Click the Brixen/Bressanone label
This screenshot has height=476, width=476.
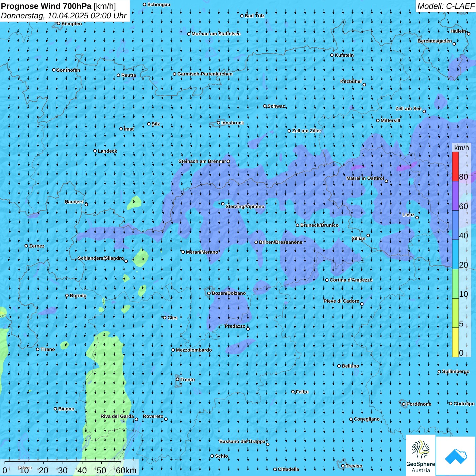point(280,242)
